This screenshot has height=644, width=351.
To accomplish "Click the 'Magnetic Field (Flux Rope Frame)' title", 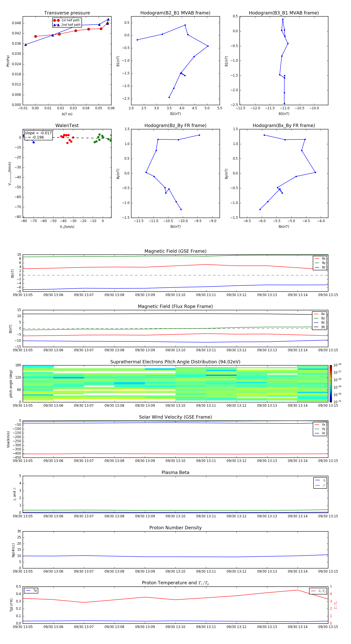I will 175,307.
